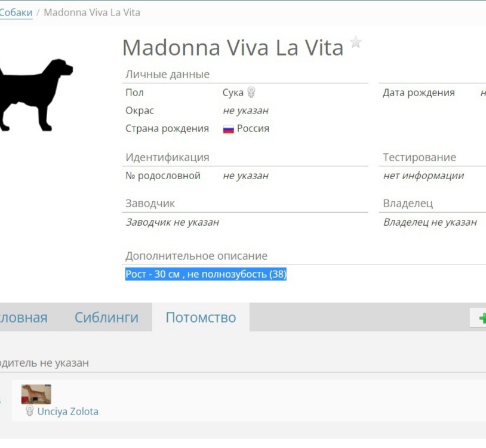Click the favorite star next to Madonna Viva La Vita
This screenshot has width=486, height=448.
click(356, 42)
